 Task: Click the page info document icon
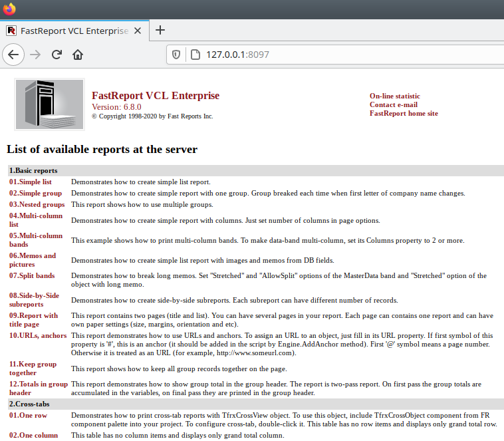tap(195, 55)
